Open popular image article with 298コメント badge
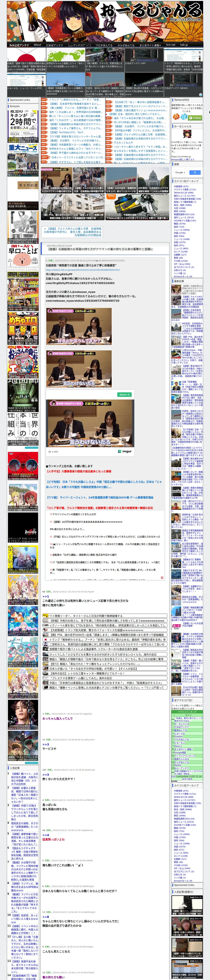The height and width of the screenshot is (980, 210). [x=187, y=969]
